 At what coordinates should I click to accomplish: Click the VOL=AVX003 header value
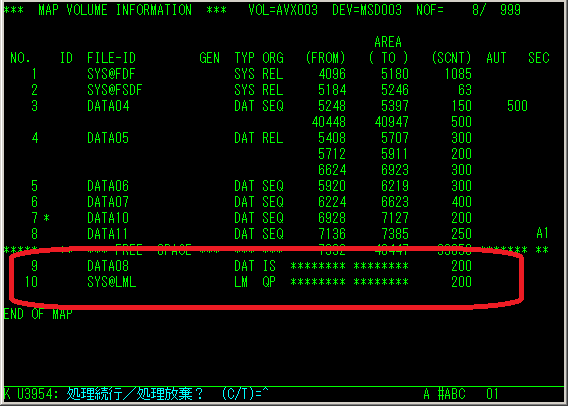283,10
